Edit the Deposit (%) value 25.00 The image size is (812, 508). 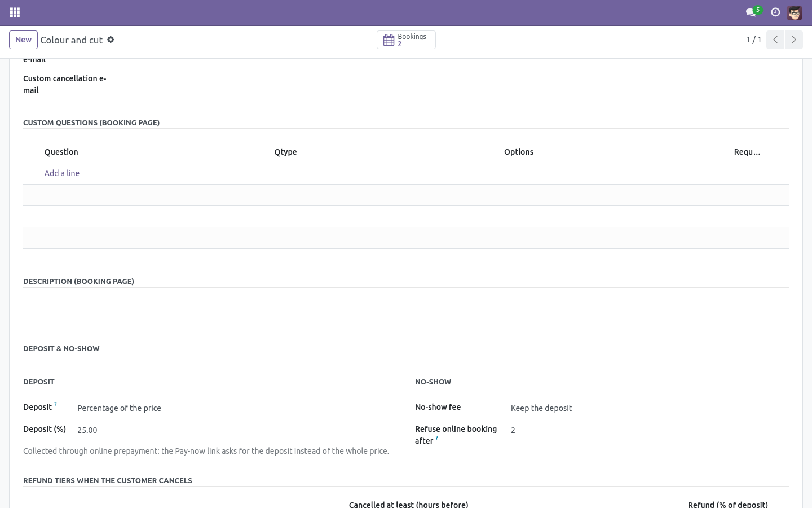point(237,430)
